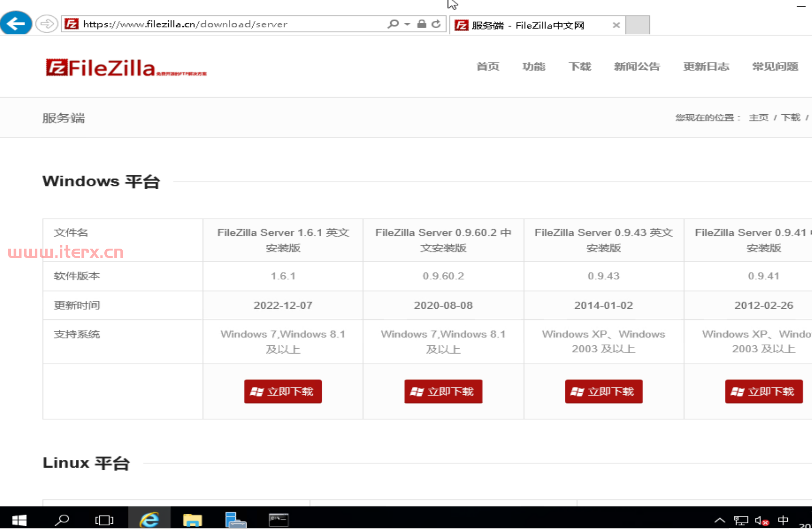Open Task View from taskbar
The height and width of the screenshot is (529, 812).
pos(104,520)
